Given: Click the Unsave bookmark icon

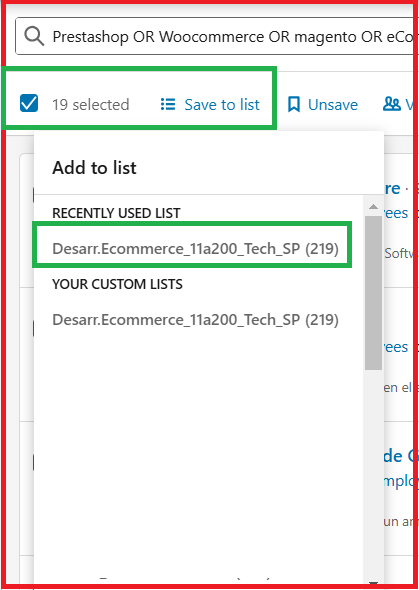Looking at the screenshot, I should tap(294, 104).
